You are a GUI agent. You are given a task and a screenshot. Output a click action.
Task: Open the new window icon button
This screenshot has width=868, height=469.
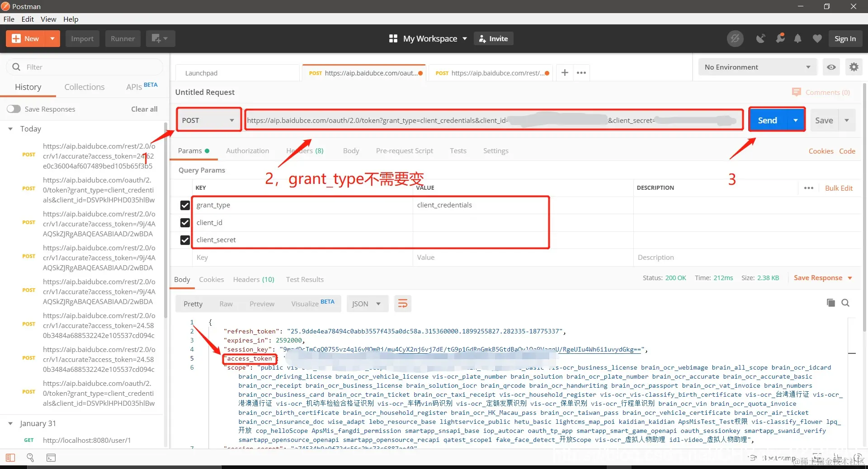click(160, 38)
